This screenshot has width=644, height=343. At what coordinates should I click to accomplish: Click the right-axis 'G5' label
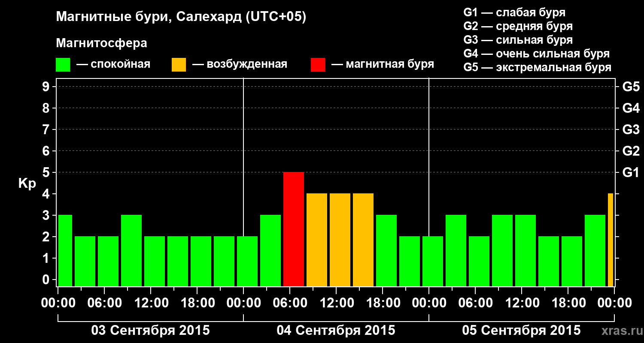click(x=631, y=87)
